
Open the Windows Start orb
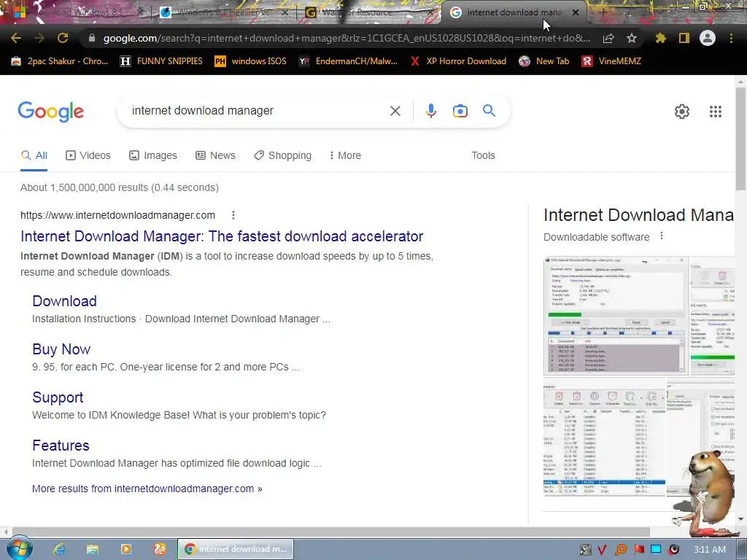(x=19, y=549)
